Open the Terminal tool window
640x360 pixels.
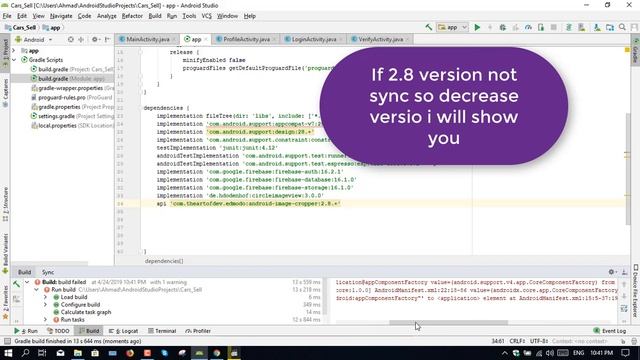tap(162, 331)
